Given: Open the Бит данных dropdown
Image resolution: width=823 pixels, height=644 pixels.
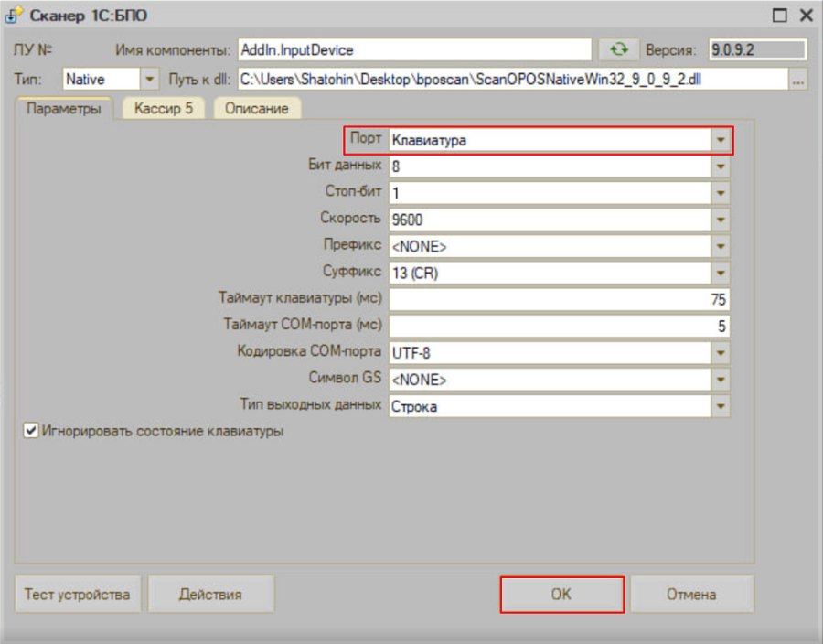Looking at the screenshot, I should 721,166.
